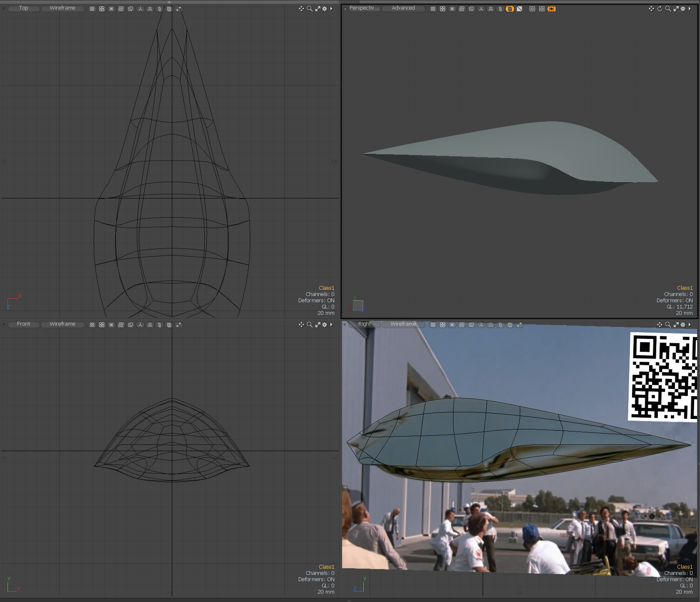The width and height of the screenshot is (700, 602).
Task: Click 'GL: 11,712' text in Perspective viewport
Action: (x=680, y=307)
